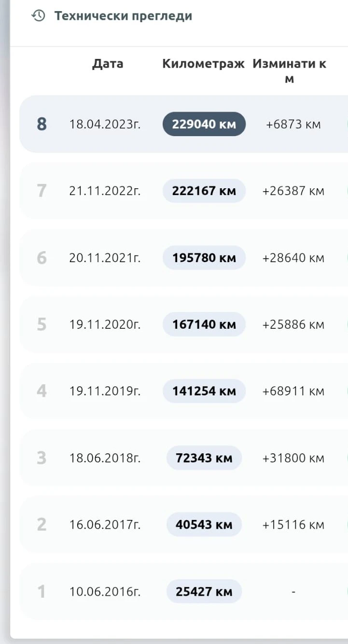Click the history clock icon beside Технически прегледи
The height and width of the screenshot is (644, 348).
(x=38, y=16)
